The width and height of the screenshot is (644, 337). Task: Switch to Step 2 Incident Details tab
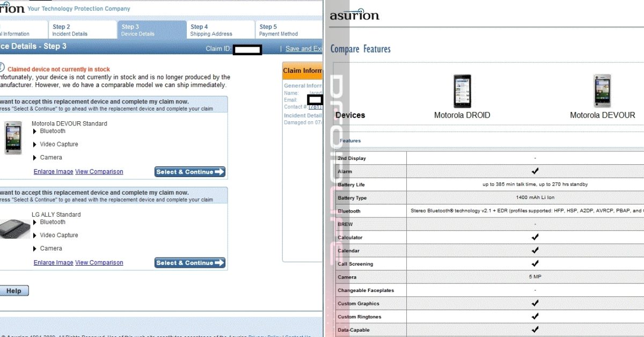70,30
